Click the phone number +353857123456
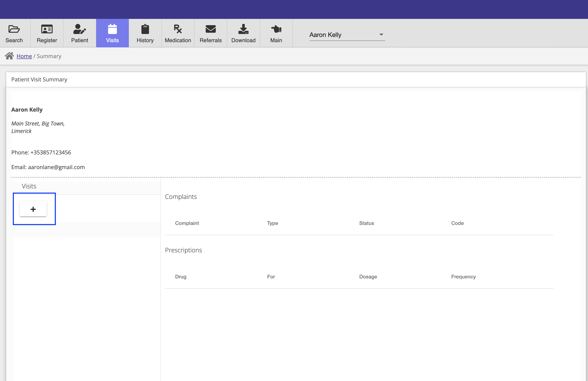The image size is (588, 381). point(51,153)
